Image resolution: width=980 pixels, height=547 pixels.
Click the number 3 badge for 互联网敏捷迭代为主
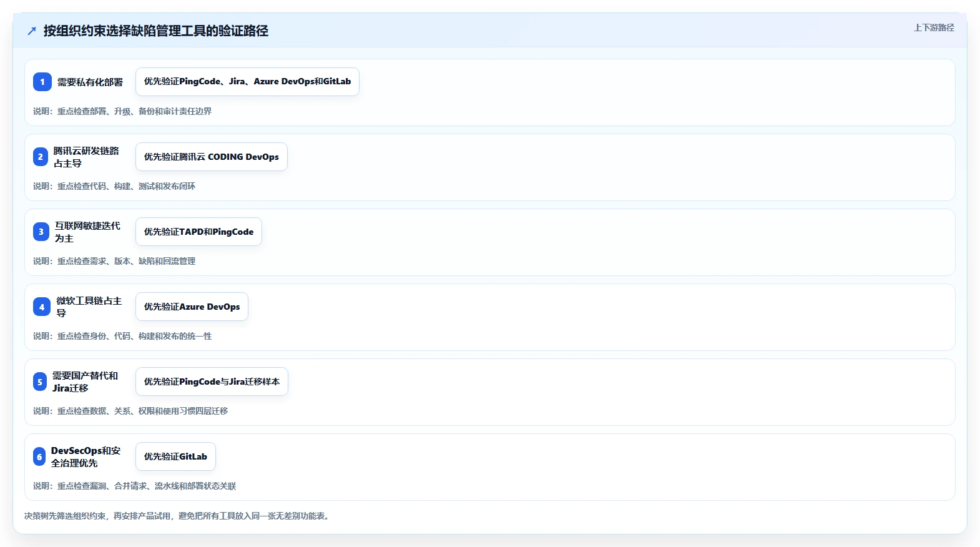pos(41,232)
